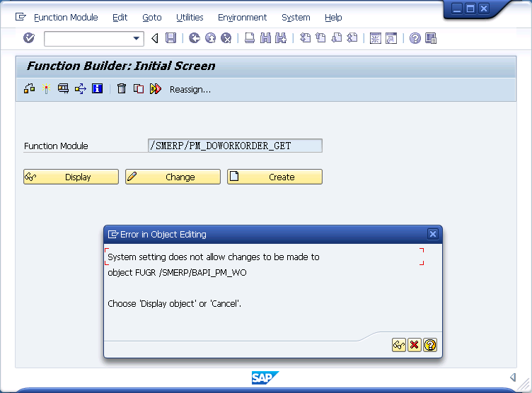
Task: Click the Save diskette icon
Action: 170,38
